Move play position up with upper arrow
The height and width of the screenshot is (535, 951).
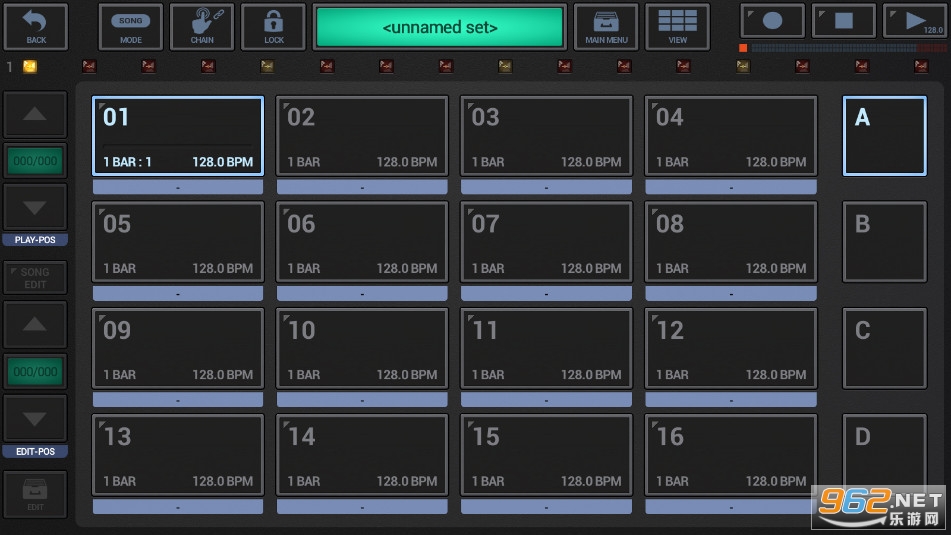coord(35,115)
